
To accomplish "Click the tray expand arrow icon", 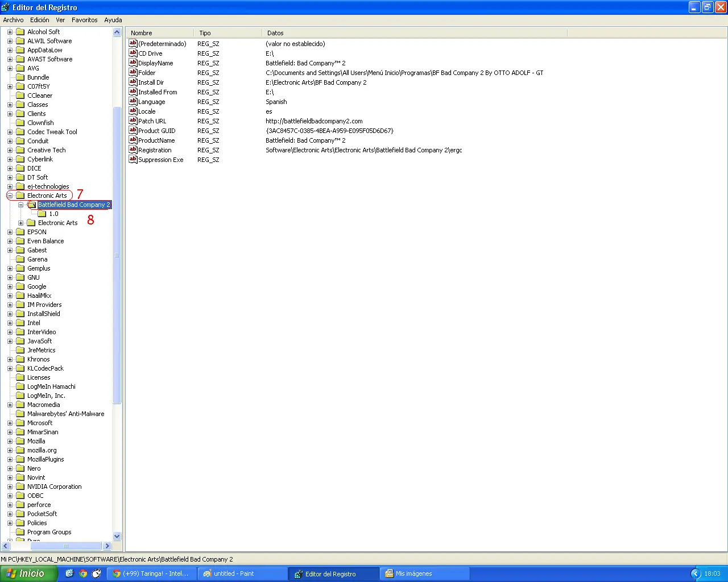I will click(x=696, y=573).
